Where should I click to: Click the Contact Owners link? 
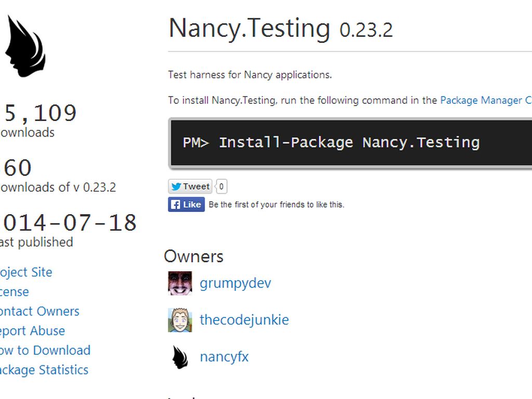(x=39, y=312)
